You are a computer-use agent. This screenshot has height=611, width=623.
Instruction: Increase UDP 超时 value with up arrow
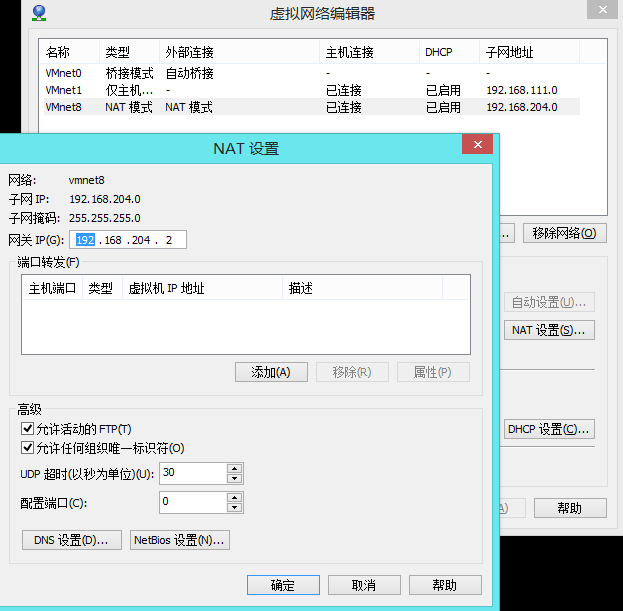coord(234,468)
